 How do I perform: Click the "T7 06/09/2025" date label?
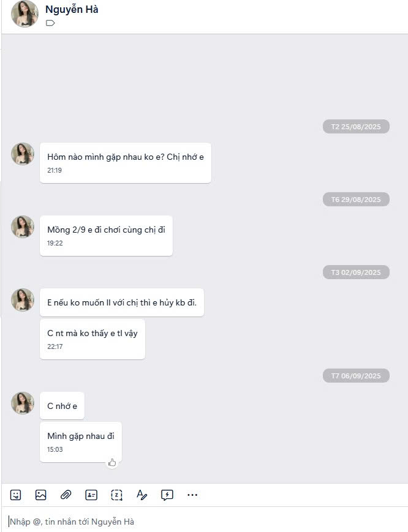356,376
